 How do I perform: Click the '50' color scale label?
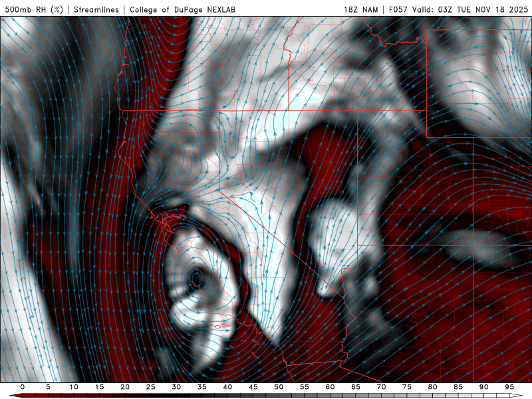[279, 387]
